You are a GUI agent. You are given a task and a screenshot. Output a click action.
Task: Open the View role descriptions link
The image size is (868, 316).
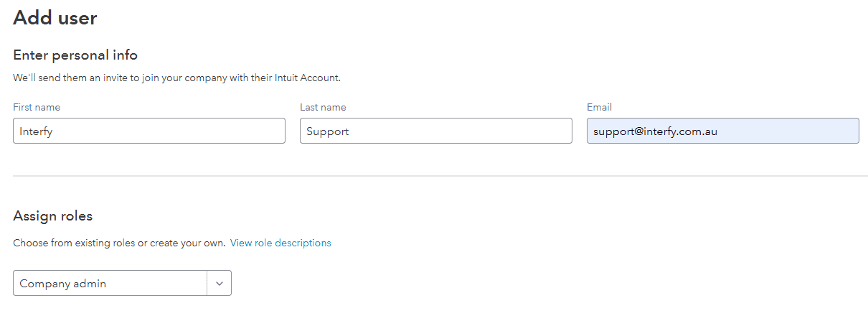pos(280,243)
